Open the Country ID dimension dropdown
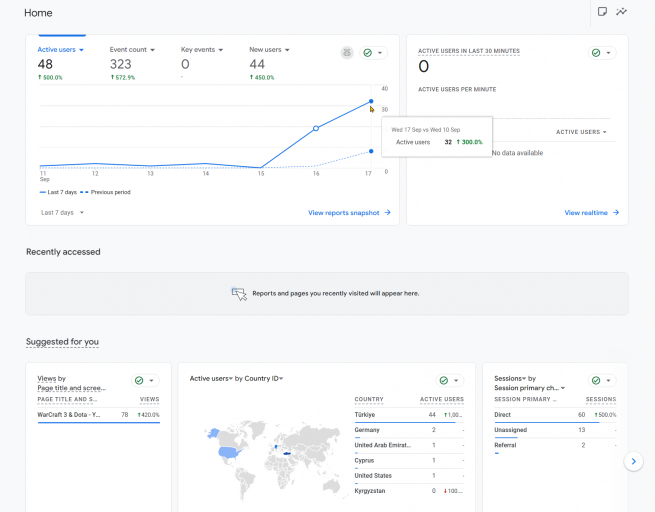 tap(264, 378)
